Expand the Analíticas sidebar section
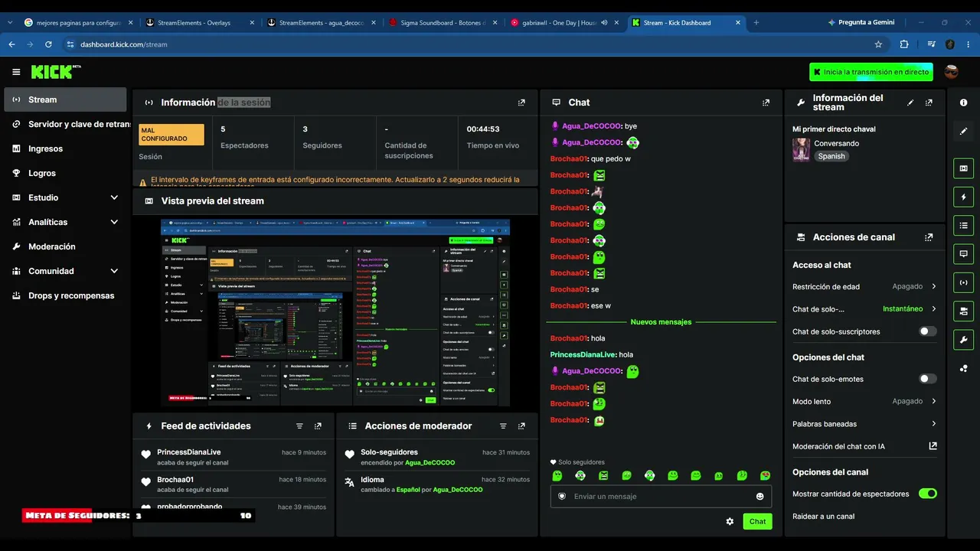The width and height of the screenshot is (980, 551). click(114, 222)
